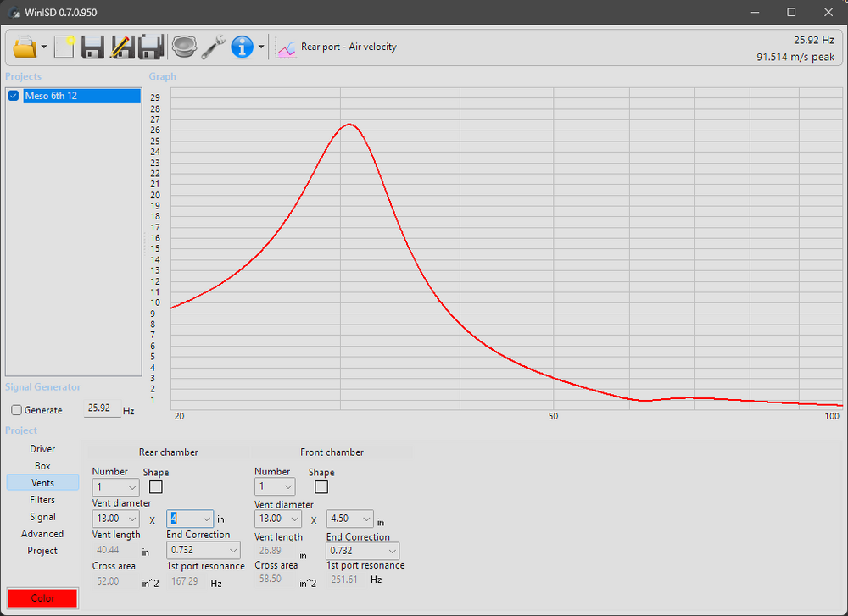Switch to the Driver tab

(42, 449)
